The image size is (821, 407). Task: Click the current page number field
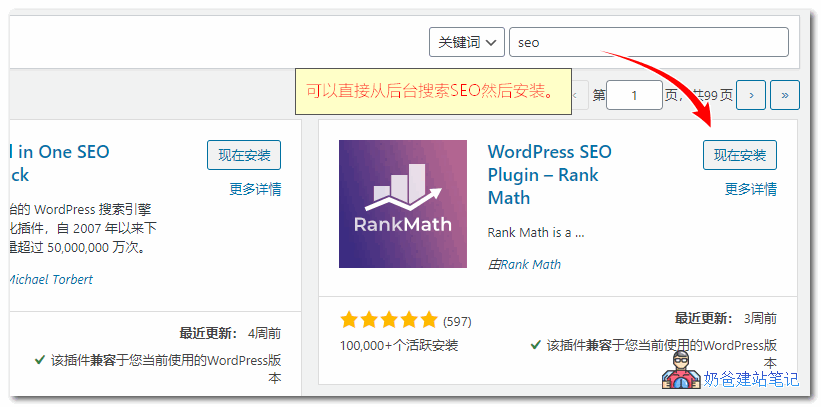point(634,95)
